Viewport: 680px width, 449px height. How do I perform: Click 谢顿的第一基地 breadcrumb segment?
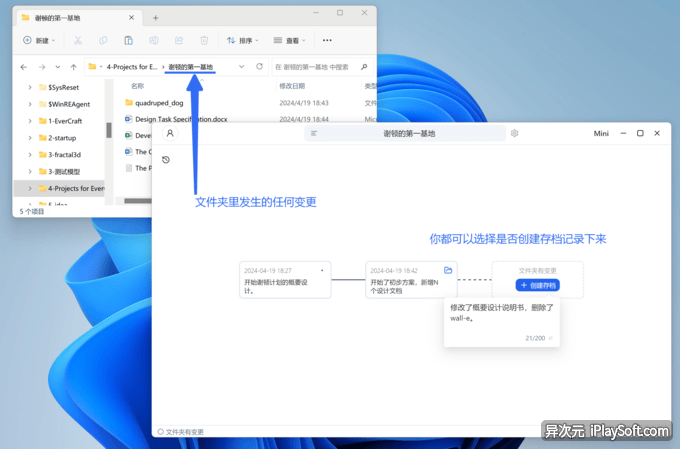pos(190,67)
